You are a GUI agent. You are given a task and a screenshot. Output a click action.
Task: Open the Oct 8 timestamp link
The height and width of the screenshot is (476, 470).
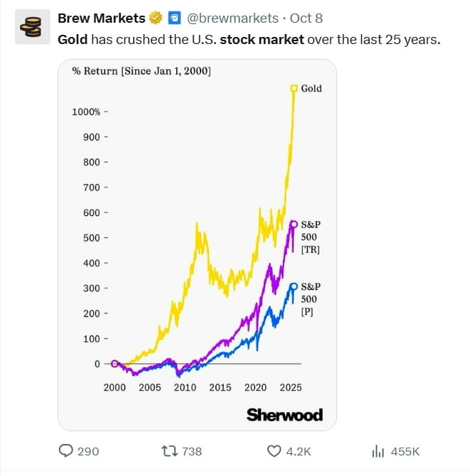(306, 18)
